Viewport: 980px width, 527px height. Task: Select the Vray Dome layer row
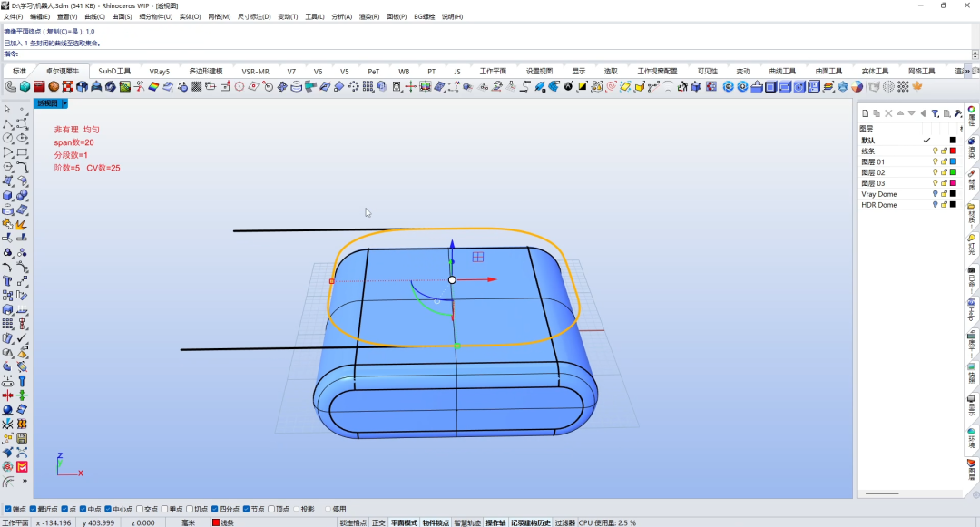point(908,194)
